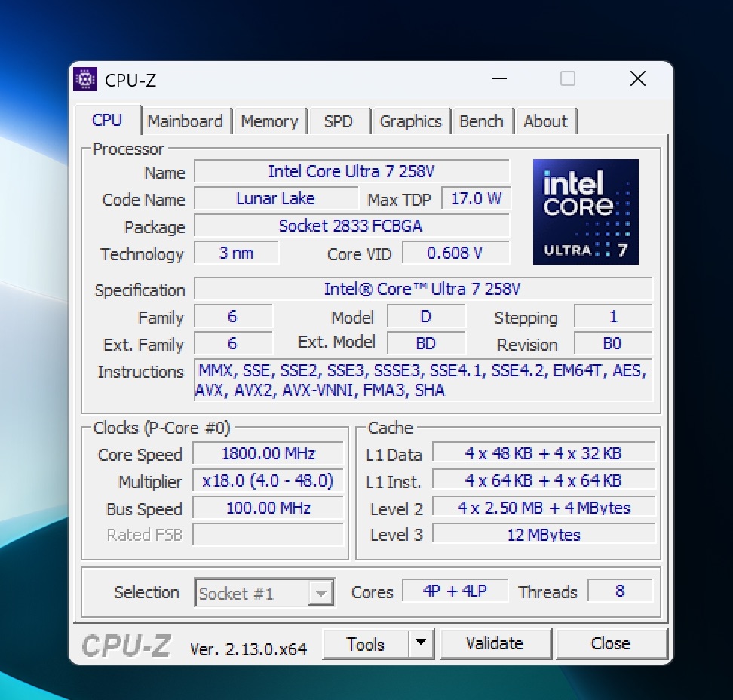
Task: Click the version text Ver. 2.13.0.x64
Action: click(x=249, y=649)
